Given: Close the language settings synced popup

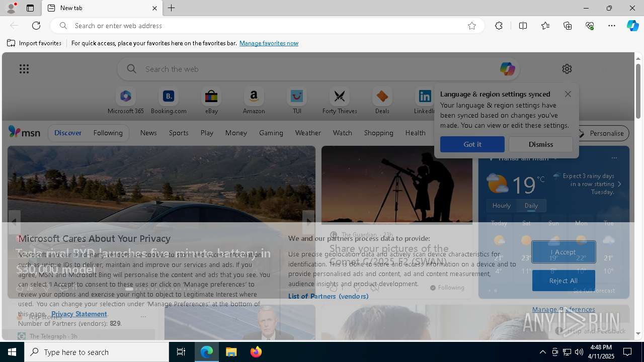Looking at the screenshot, I should point(568,94).
